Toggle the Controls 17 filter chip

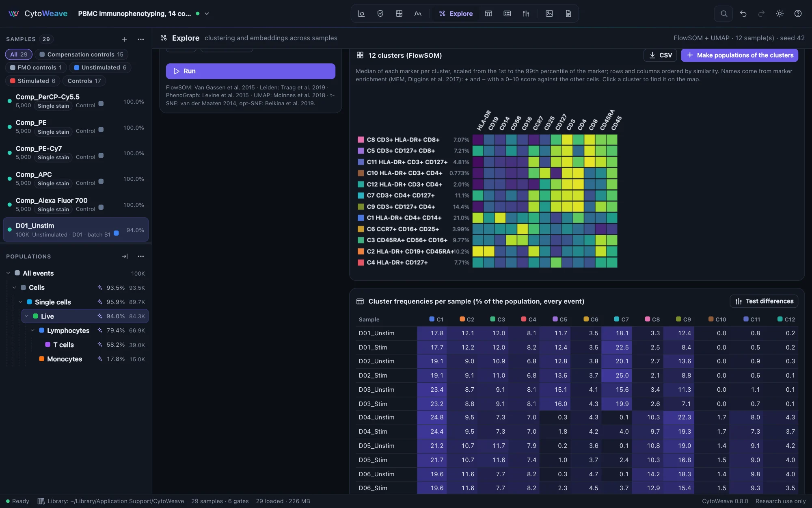[84, 81]
